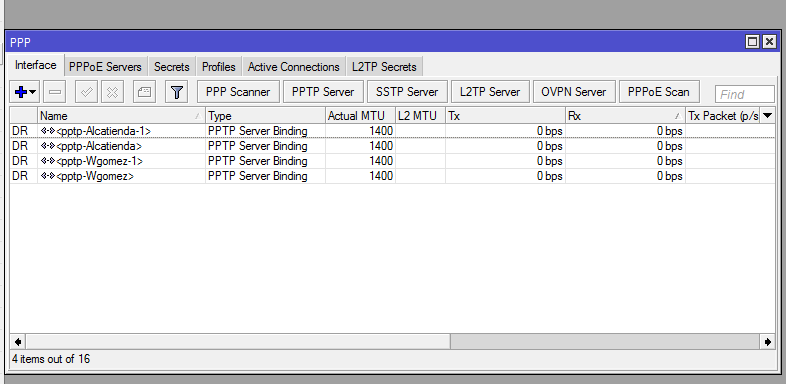Open the Active Connections tab
786x384 pixels.
(294, 67)
